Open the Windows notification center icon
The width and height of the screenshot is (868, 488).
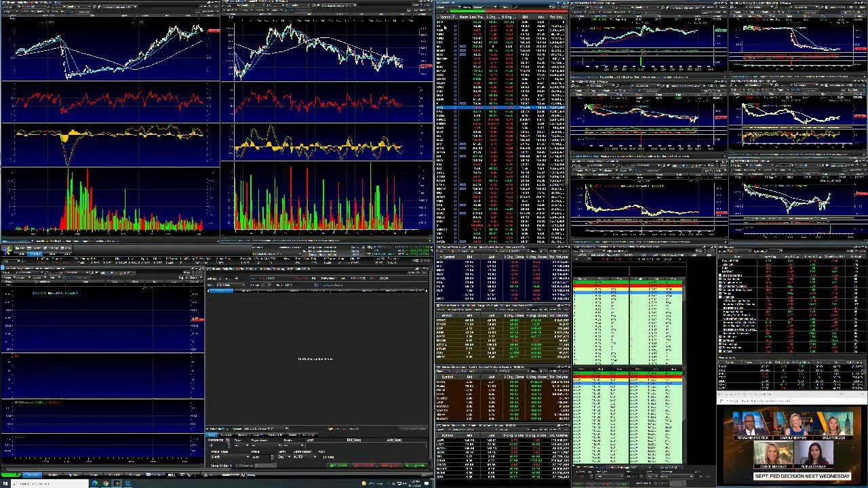427,483
